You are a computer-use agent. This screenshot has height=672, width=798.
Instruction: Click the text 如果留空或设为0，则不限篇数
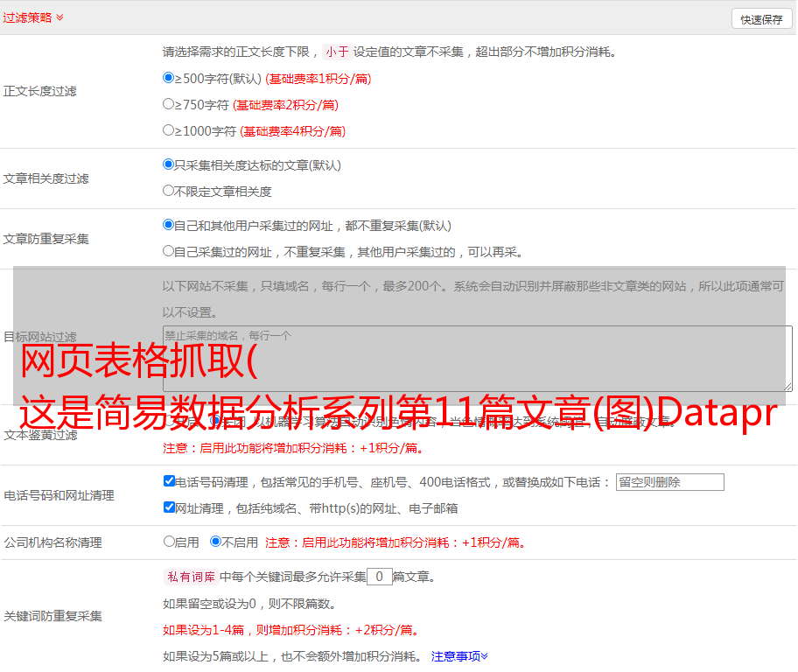[249, 604]
